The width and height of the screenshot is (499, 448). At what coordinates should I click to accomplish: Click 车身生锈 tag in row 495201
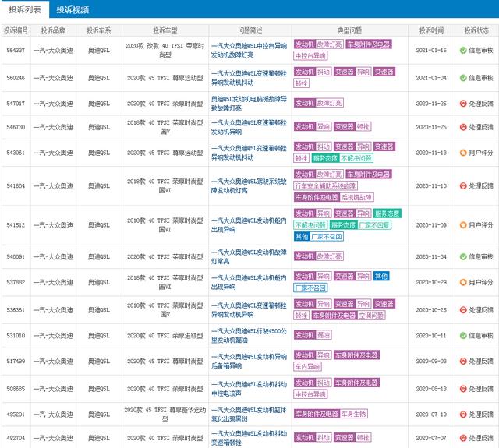[x=354, y=414]
